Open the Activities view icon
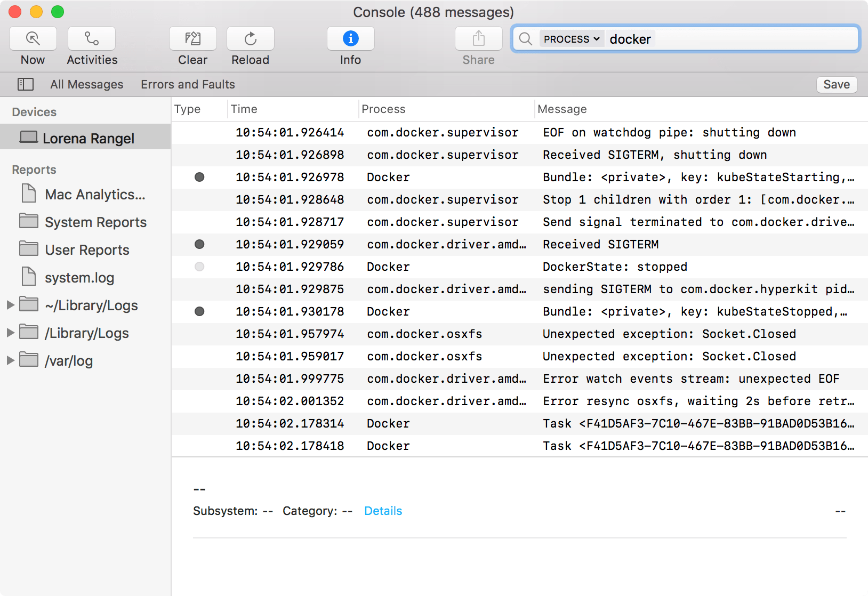The image size is (868, 596). (x=91, y=38)
